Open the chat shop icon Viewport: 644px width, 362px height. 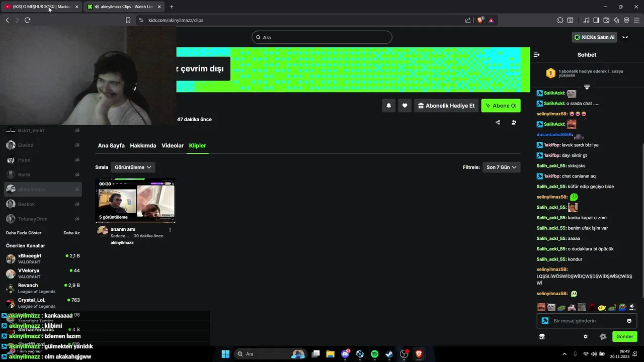coord(542,336)
